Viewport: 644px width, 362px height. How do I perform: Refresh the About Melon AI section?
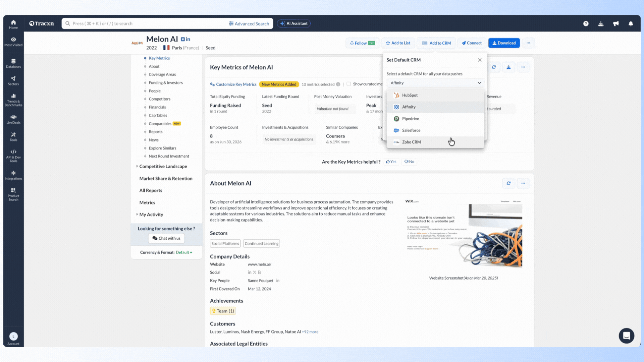click(x=508, y=183)
